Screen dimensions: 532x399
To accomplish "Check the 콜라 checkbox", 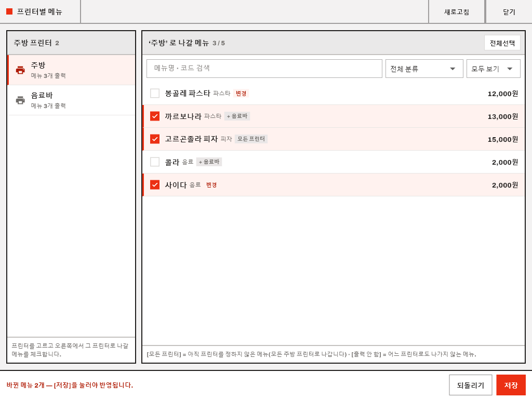I will pyautogui.click(x=155, y=162).
